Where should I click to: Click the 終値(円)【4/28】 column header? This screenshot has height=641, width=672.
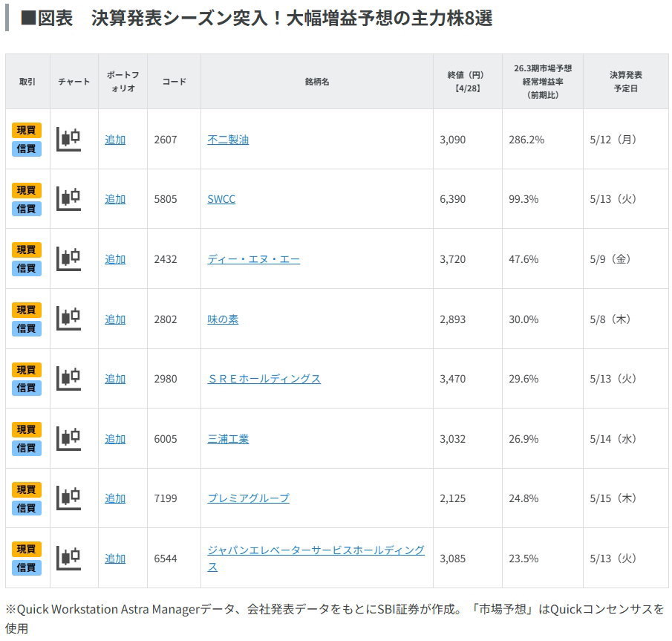point(467,82)
